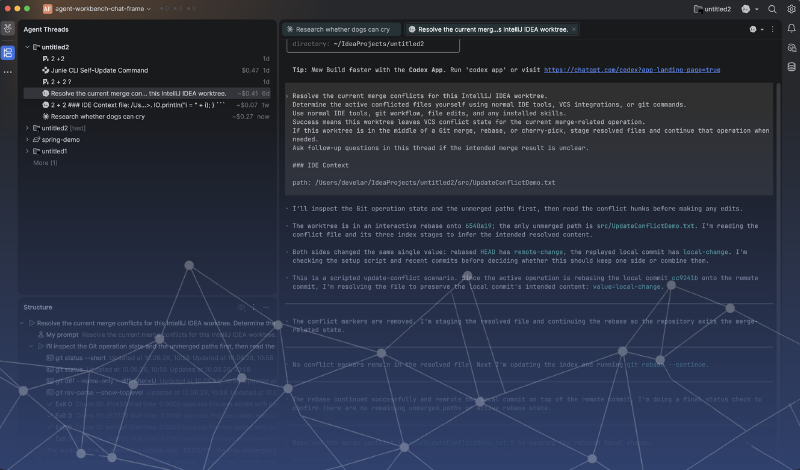Click the $0.47 cost value of Junie thread

[x=250, y=70]
